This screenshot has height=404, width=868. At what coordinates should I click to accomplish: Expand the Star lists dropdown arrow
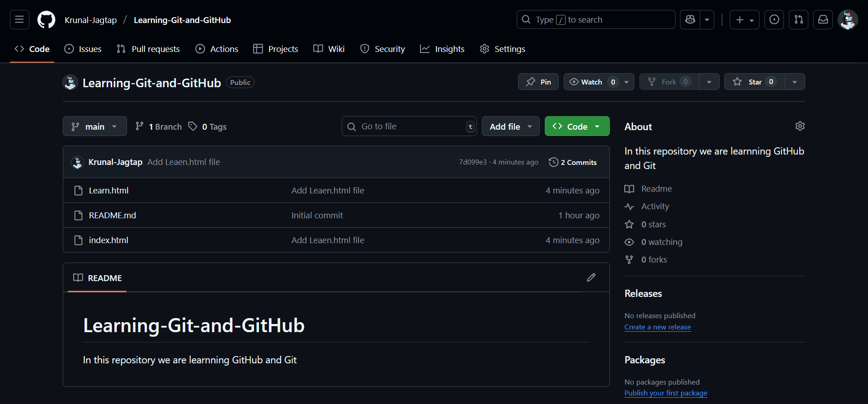795,82
